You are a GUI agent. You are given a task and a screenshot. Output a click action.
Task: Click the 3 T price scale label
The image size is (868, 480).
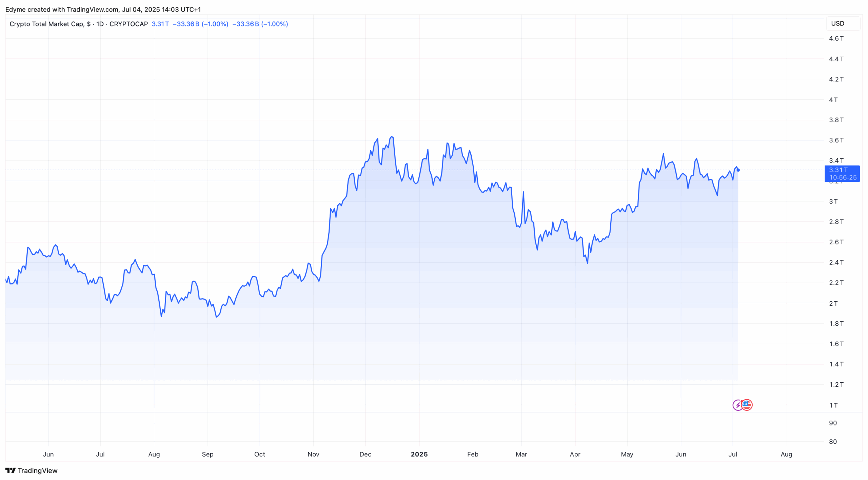[833, 201]
